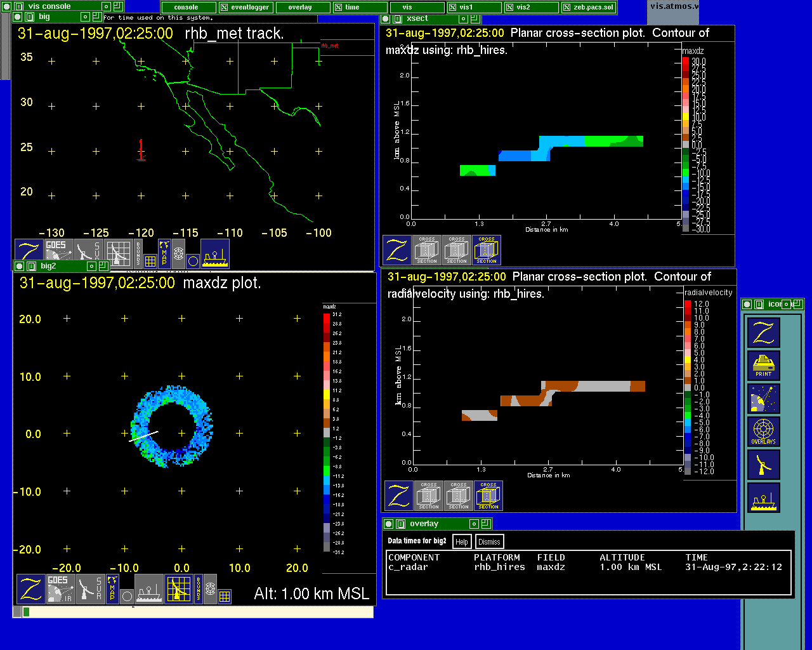
Task: Open the OVERLAYS icon in icon panel
Action: pyautogui.click(x=763, y=432)
